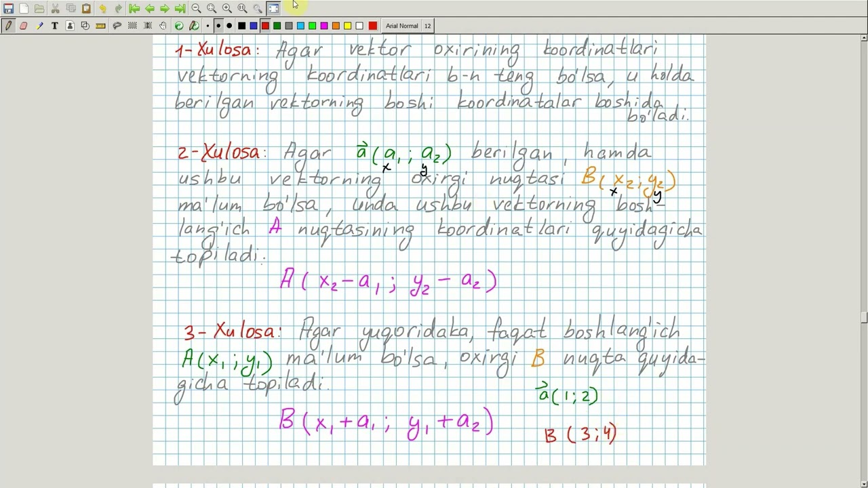Click the vertical scrollbar thumb

(x=864, y=317)
